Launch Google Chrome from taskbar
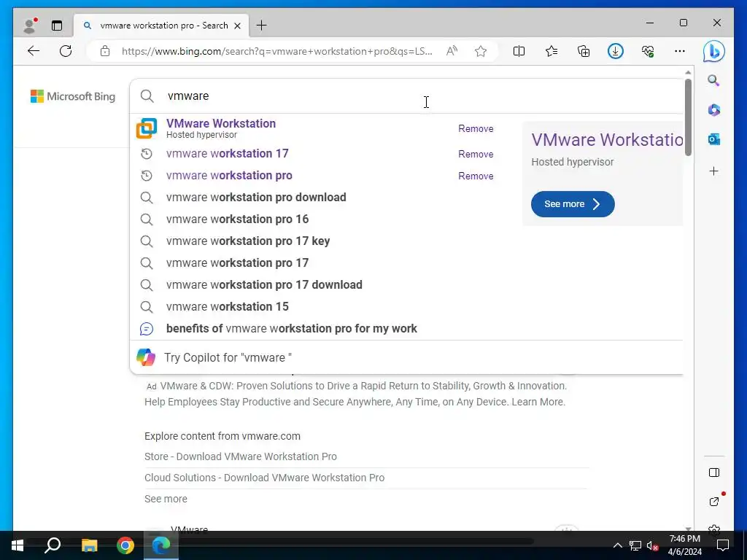This screenshot has width=747, height=560. pos(125,545)
